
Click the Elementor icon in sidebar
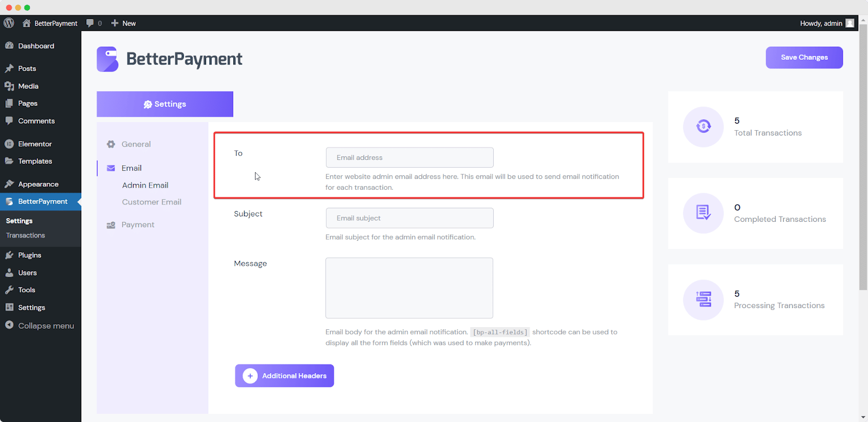coord(9,144)
